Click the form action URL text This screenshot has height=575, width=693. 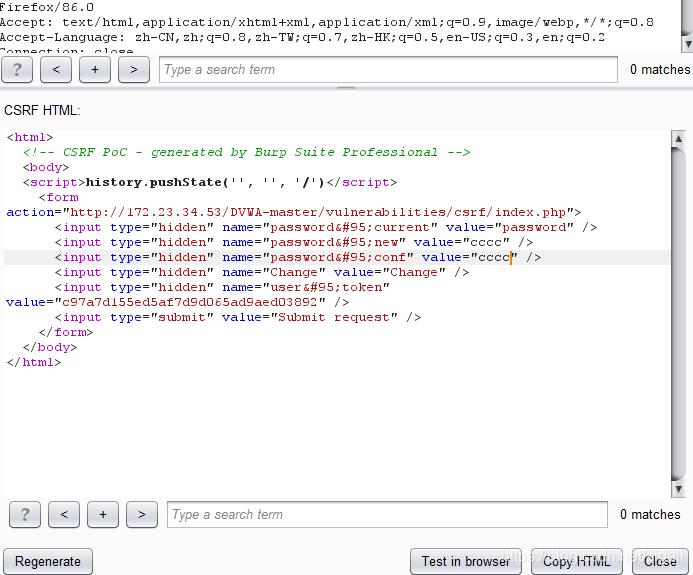[x=318, y=212]
